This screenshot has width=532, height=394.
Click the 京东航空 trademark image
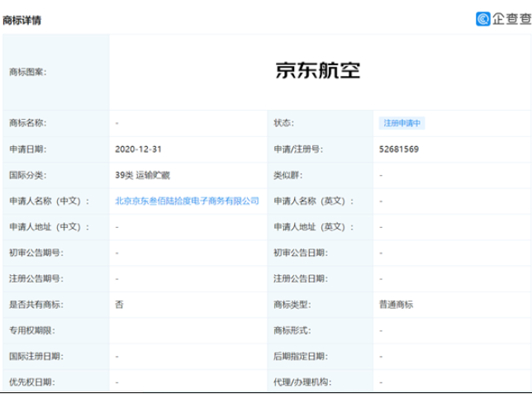click(x=317, y=70)
